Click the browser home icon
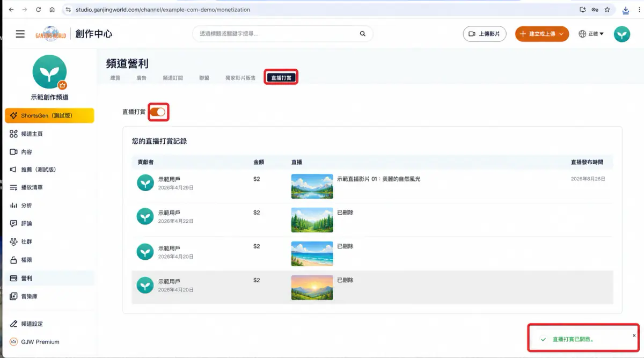This screenshot has height=358, width=644. click(52, 10)
